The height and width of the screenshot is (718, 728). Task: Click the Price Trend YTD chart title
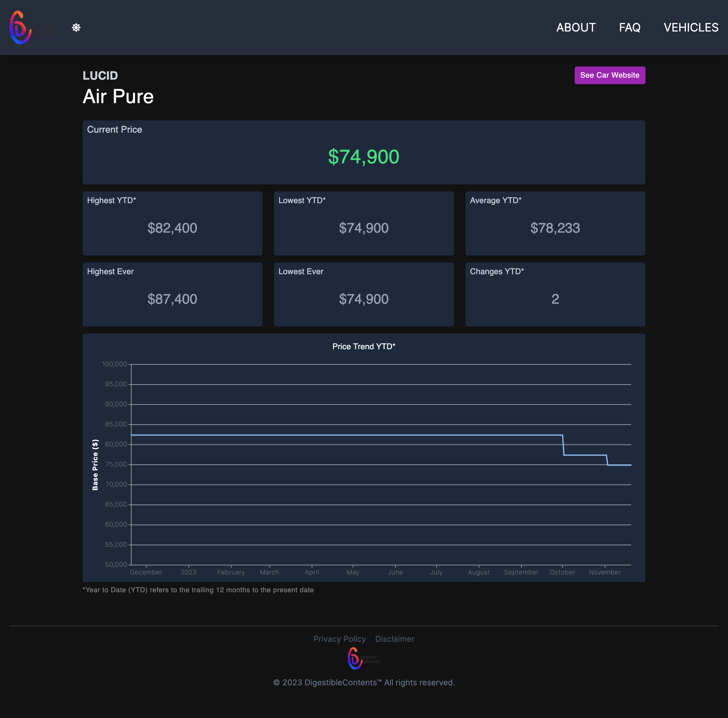coord(364,347)
